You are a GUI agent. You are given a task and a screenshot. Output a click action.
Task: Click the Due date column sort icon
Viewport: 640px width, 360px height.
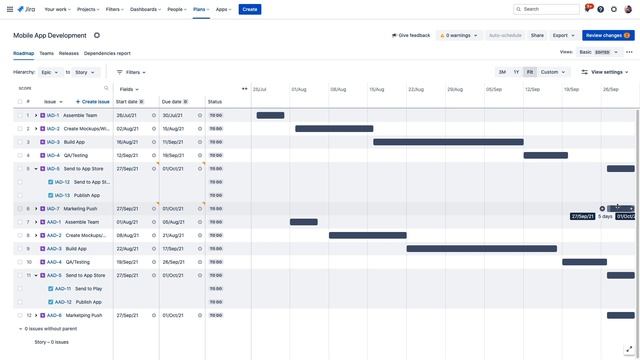click(x=185, y=102)
